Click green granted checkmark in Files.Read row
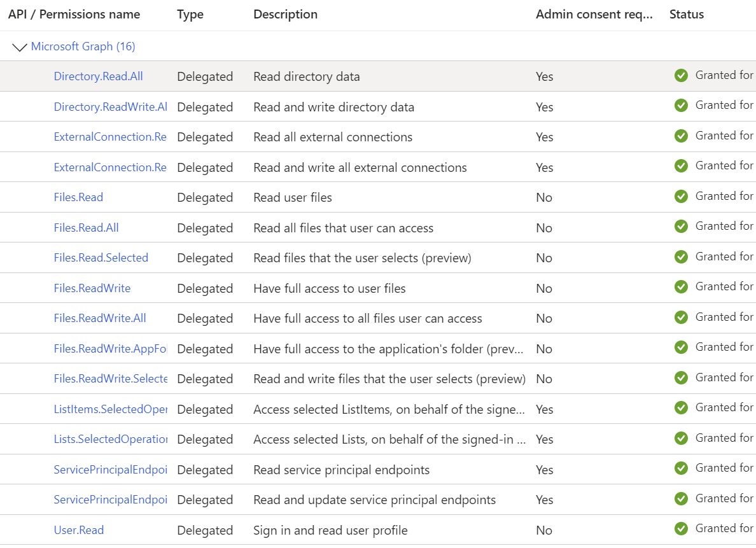 682,196
